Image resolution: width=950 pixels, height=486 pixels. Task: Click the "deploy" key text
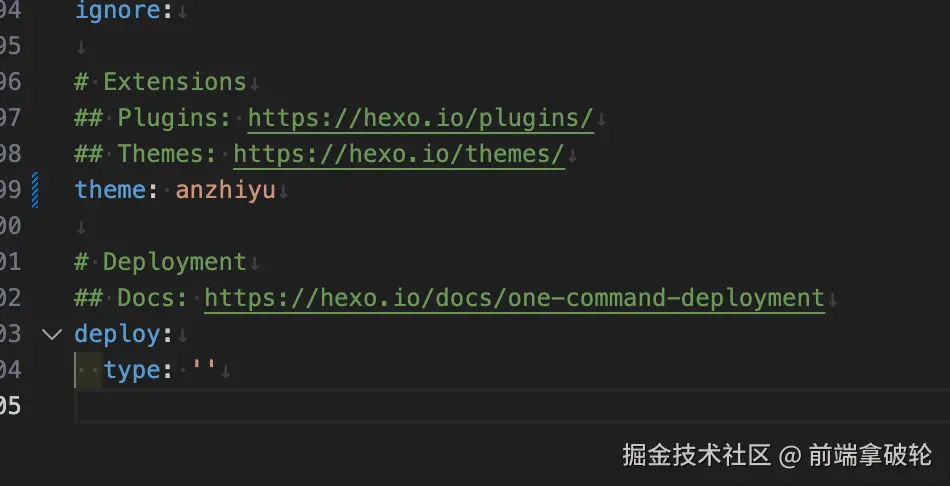pos(116,334)
